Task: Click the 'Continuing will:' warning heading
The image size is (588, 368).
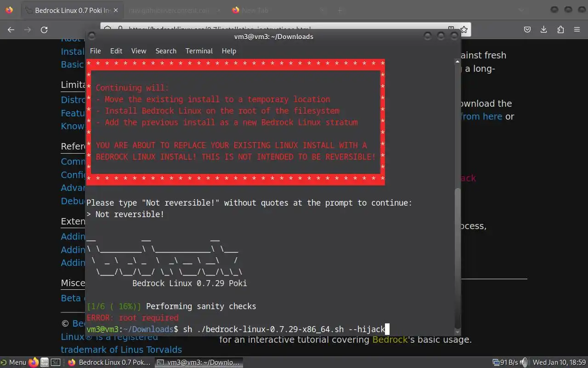Action: 132,88
